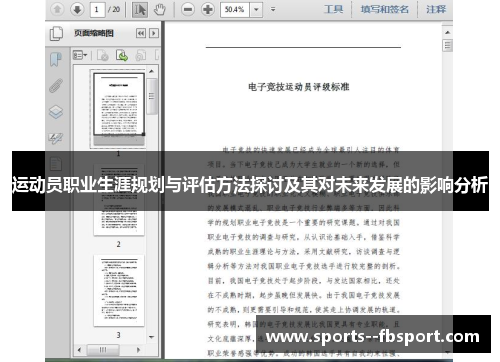Open the 填写和签名 pane
The height and width of the screenshot is (362, 500).
(385, 9)
